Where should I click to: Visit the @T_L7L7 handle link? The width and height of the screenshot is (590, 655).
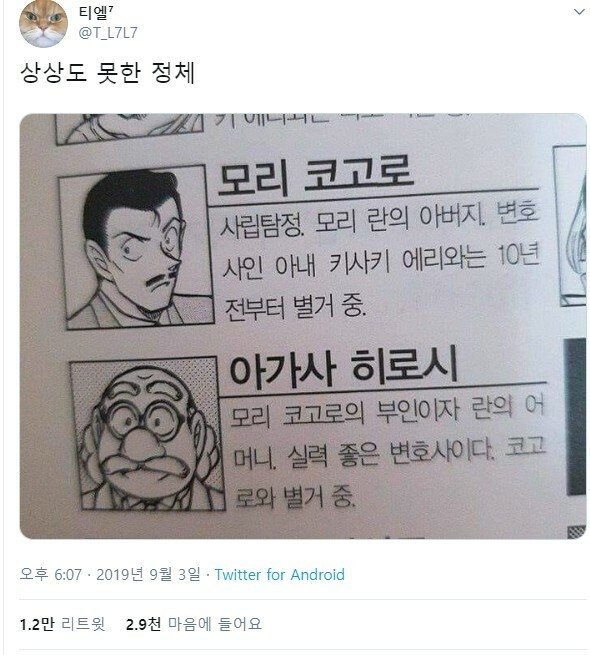pyautogui.click(x=108, y=33)
